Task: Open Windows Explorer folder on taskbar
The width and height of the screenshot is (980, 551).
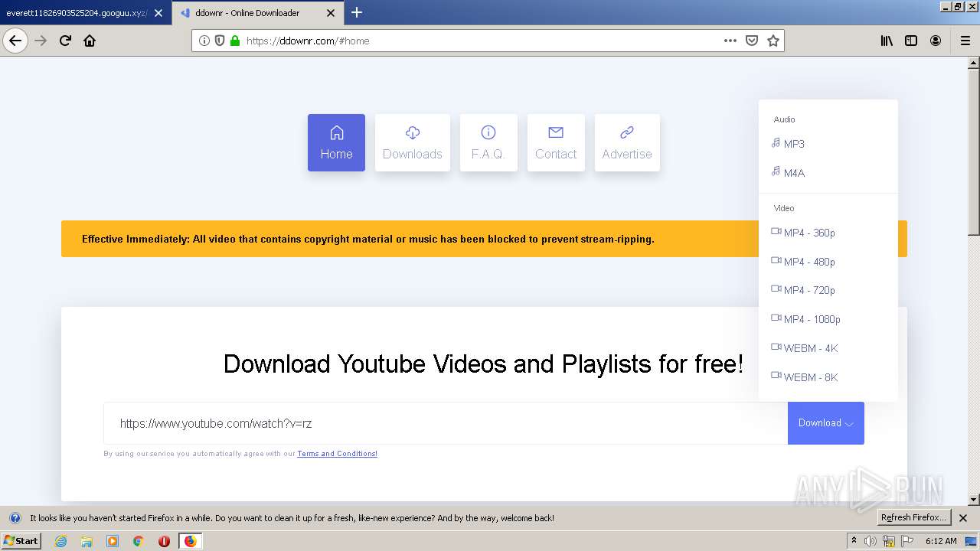Action: [87, 541]
